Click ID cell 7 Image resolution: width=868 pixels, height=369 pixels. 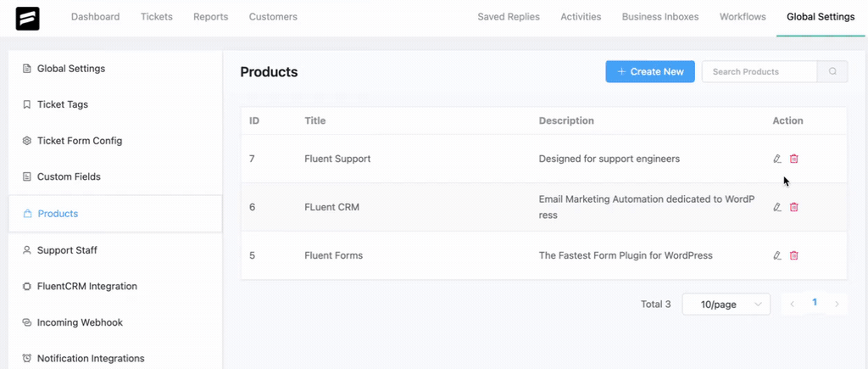(x=252, y=159)
